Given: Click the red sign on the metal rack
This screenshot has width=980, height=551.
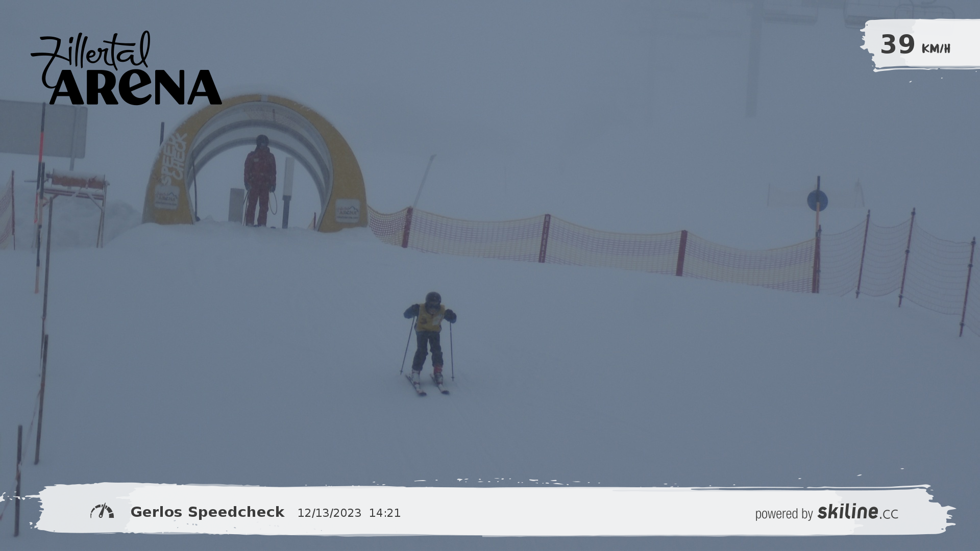Looking at the screenshot, I should pos(77,181).
